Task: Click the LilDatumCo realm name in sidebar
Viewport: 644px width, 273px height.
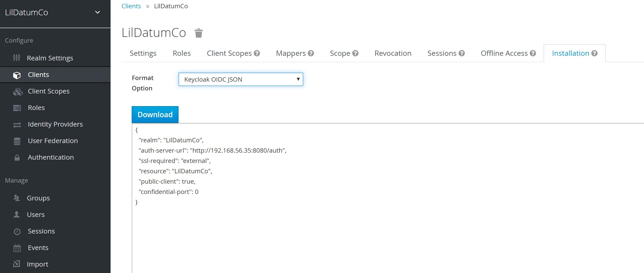Action: tap(26, 12)
